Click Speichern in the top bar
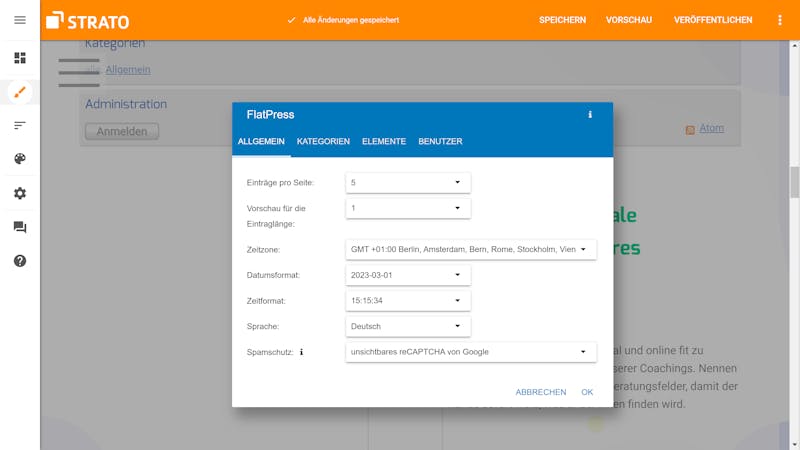This screenshot has height=450, width=800. pyautogui.click(x=562, y=20)
